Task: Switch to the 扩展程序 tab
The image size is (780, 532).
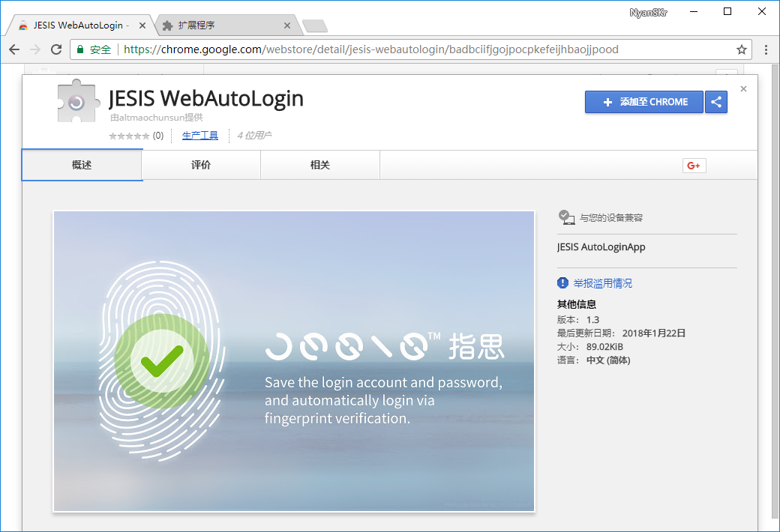Action: (x=229, y=25)
